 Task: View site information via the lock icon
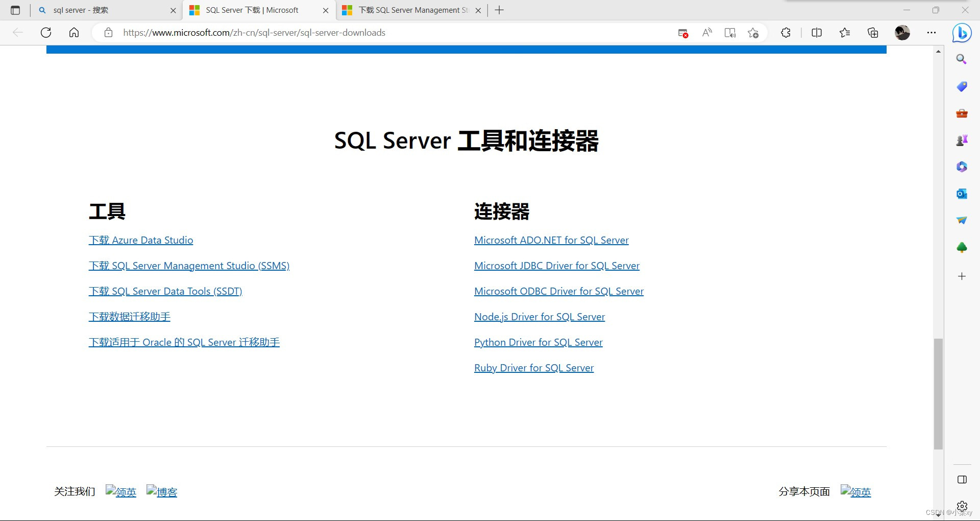[108, 33]
